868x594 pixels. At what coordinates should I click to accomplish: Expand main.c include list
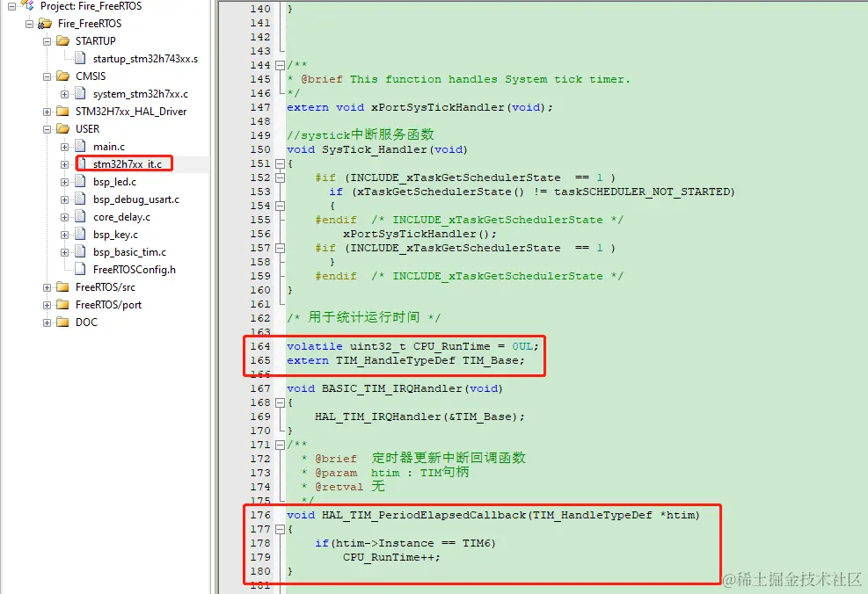point(65,147)
